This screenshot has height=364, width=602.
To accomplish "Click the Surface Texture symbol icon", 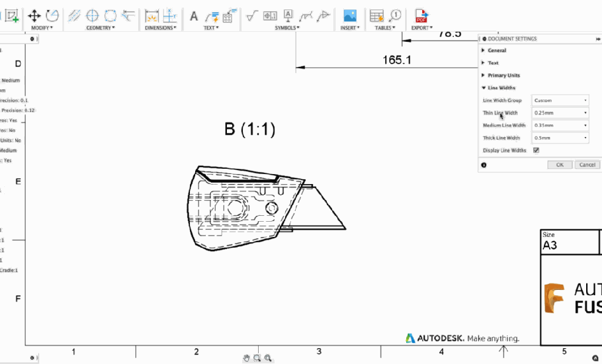I will (252, 16).
